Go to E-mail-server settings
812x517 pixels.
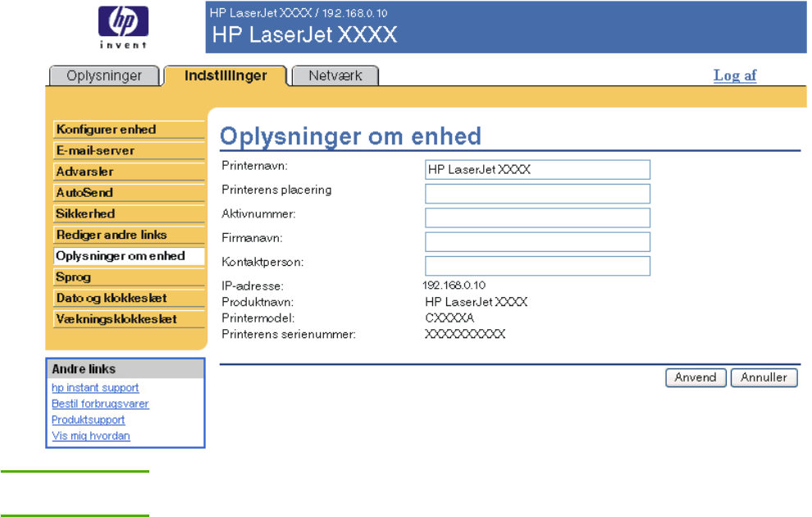129,151
